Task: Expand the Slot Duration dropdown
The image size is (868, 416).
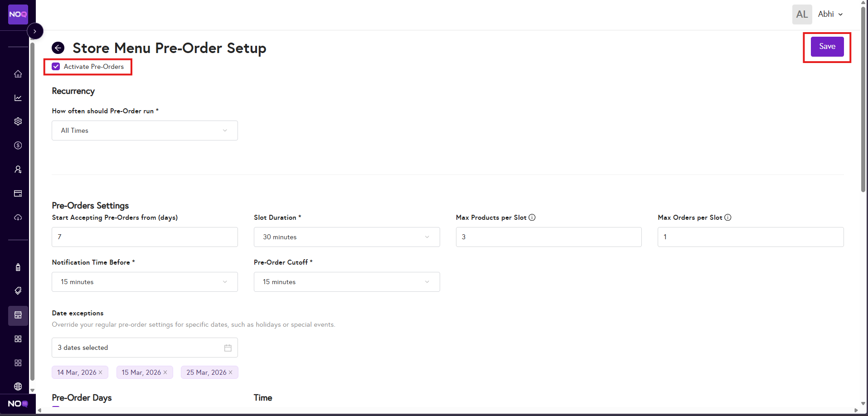Action: [346, 237]
